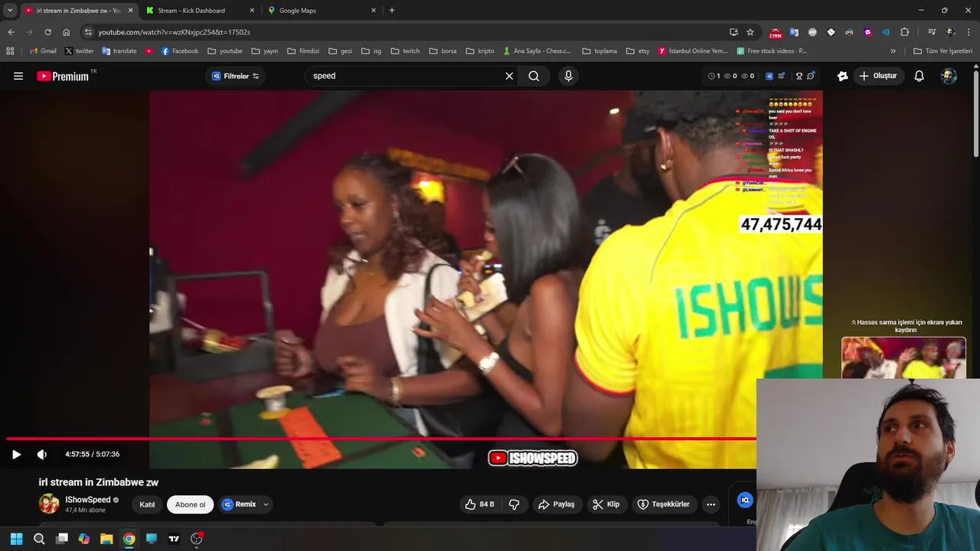The image size is (980, 551).
Task: Open the more actions ellipsis menu
Action: (710, 504)
